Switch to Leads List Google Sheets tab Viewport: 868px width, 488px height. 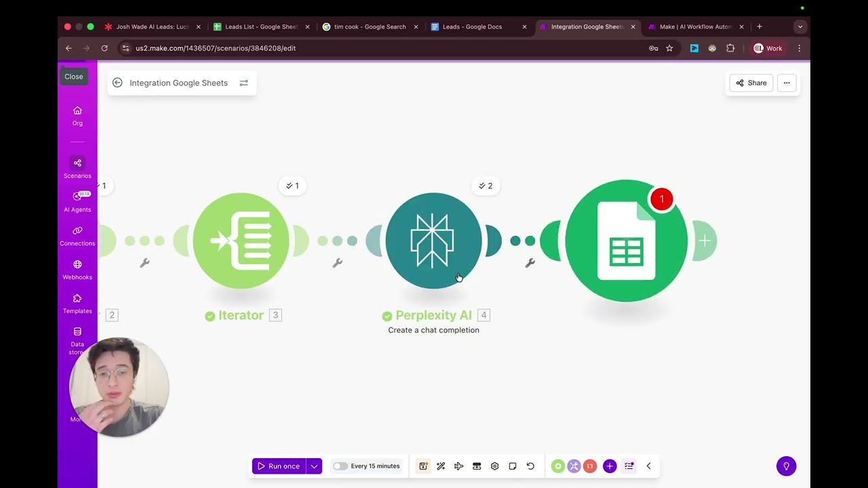point(261,26)
